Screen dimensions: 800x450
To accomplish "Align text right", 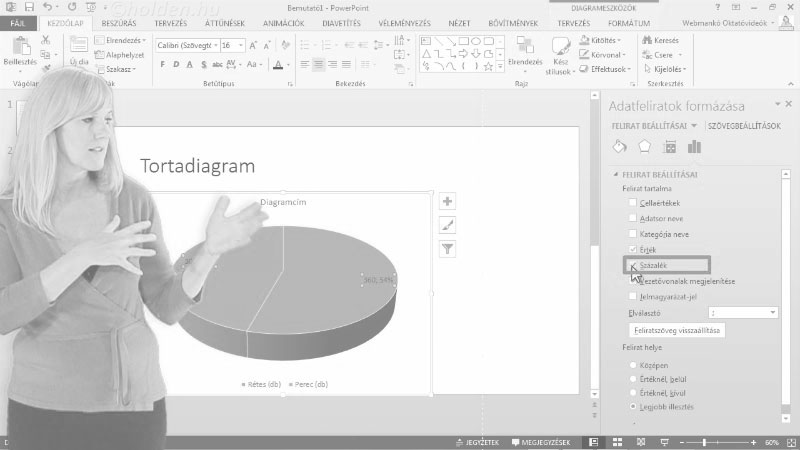I will (x=332, y=64).
